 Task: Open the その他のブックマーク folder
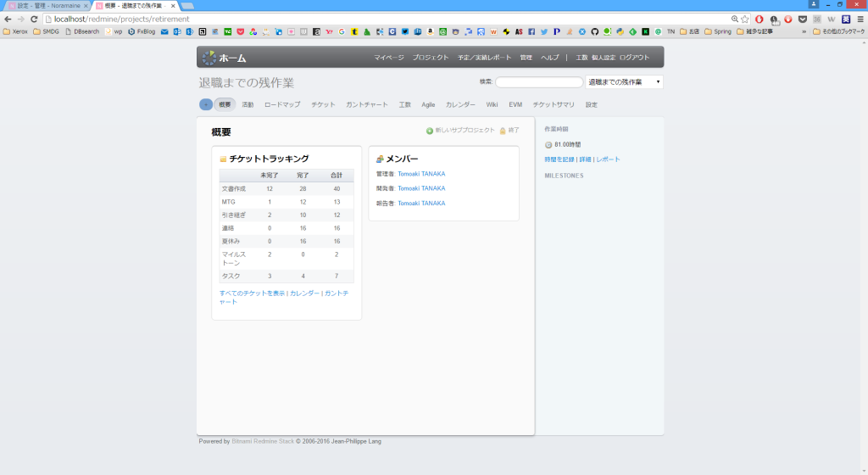point(838,31)
